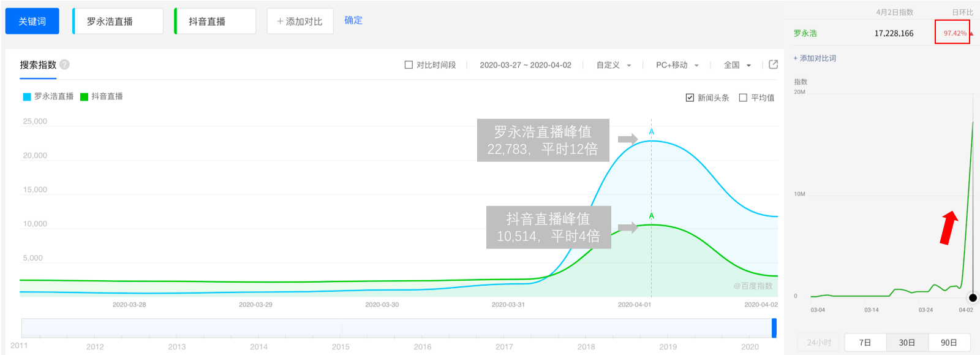Viewport: 980px width, 355px height.
Task: Select the 30日 range tab
Action: (x=907, y=343)
